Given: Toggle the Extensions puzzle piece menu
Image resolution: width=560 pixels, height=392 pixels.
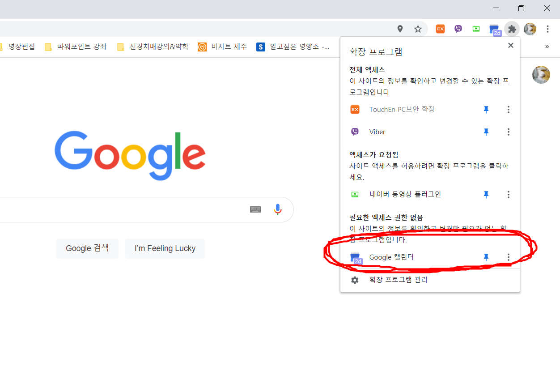Looking at the screenshot, I should [512, 29].
